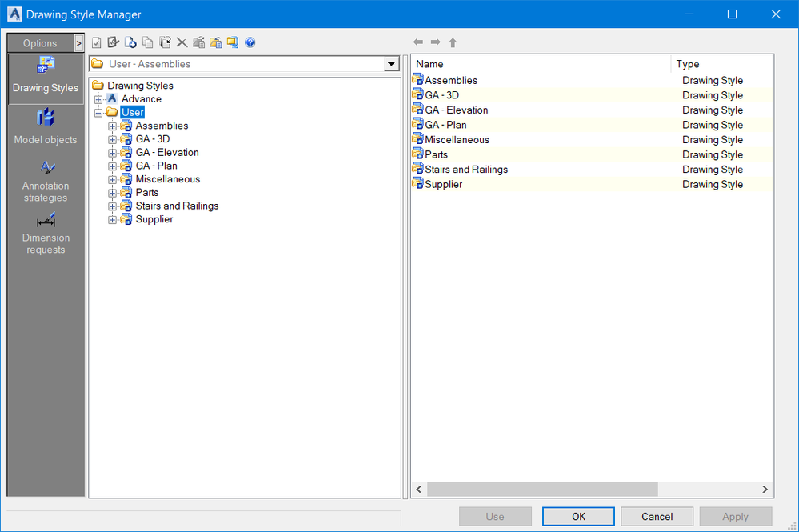Select Stairs and Railings in the right list
Screen dimensions: 799x532
pos(592,169)
